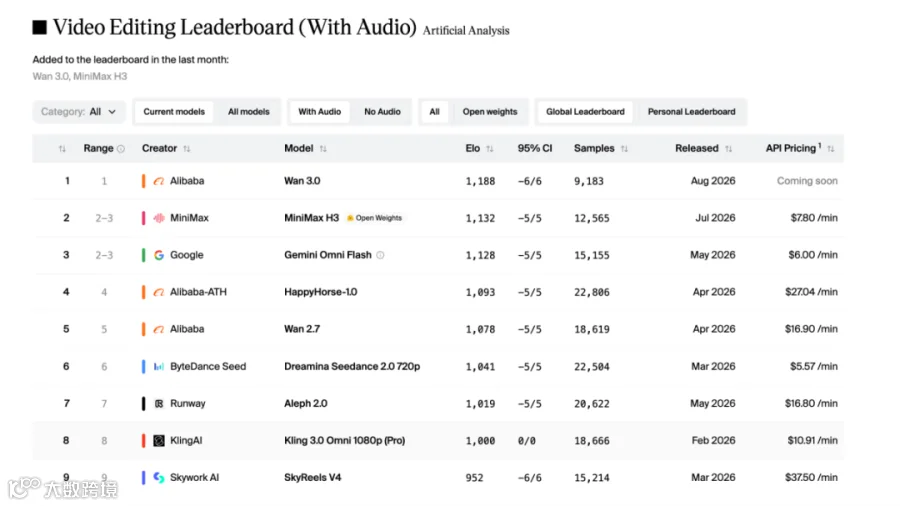Click the Alibaba logo in Wan 3.0 row

(x=159, y=181)
